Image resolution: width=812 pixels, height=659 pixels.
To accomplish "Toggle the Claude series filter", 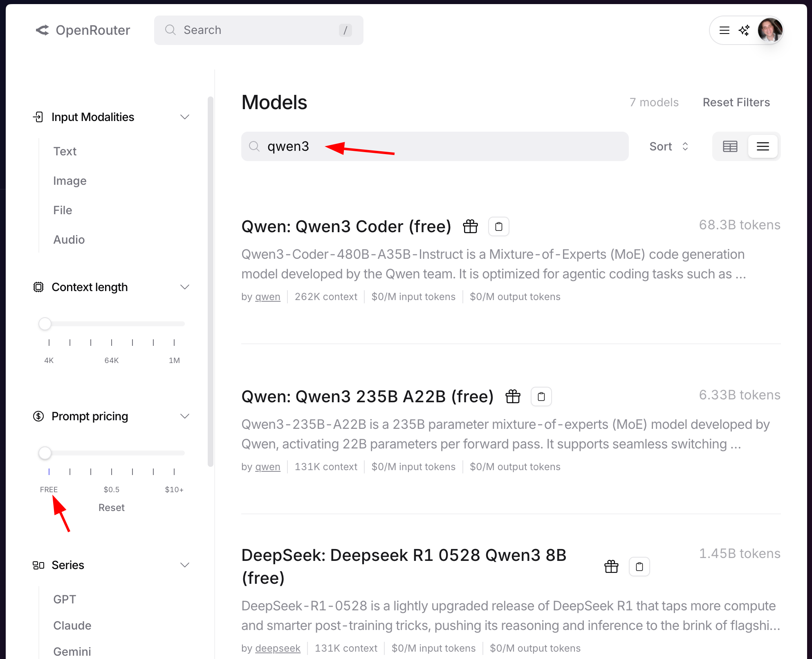I will (x=72, y=625).
